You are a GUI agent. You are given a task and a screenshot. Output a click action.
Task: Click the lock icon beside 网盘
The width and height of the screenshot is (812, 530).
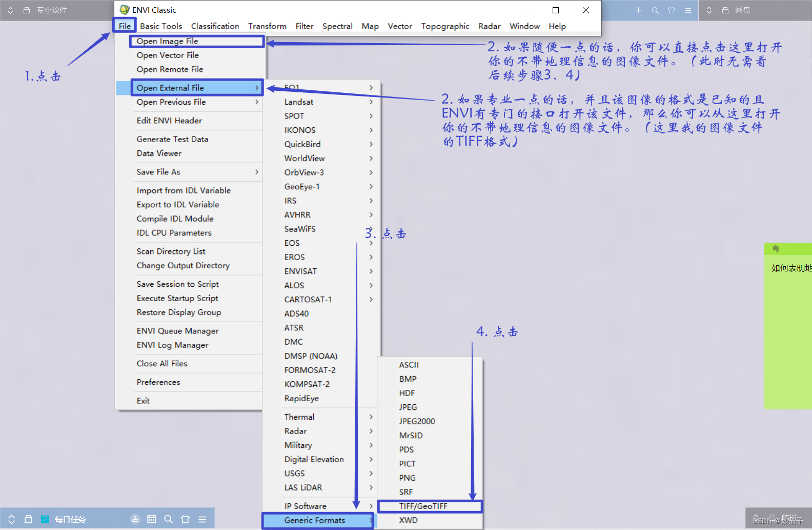click(x=725, y=10)
